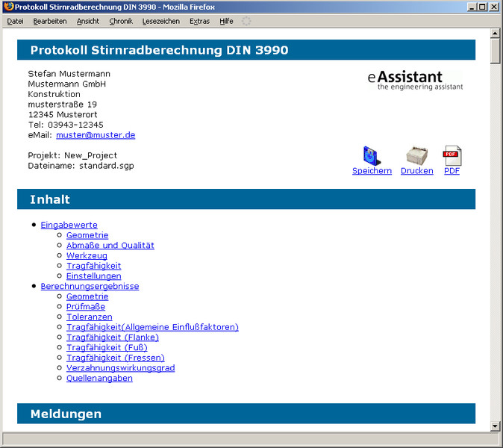
Task: Open the Berechnungsergebnisse link
Action: 90,286
